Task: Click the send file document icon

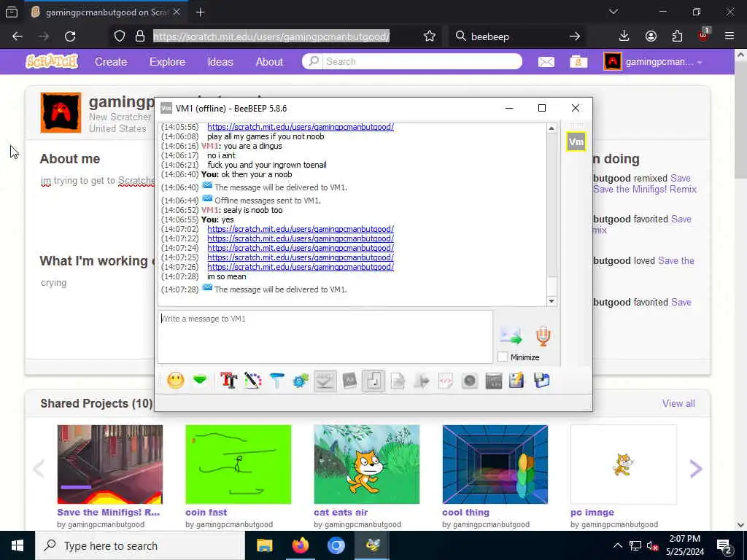Action: click(398, 381)
